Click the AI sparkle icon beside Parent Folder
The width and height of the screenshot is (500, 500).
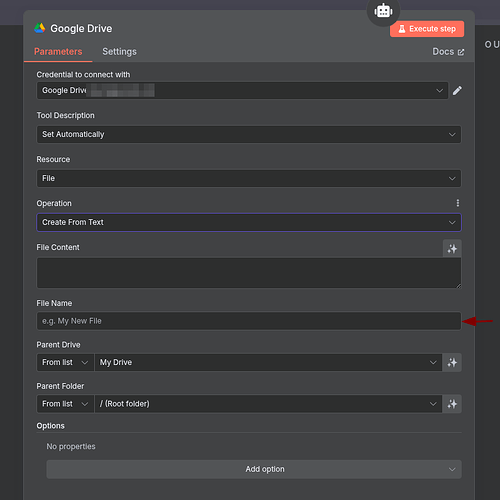click(x=452, y=404)
